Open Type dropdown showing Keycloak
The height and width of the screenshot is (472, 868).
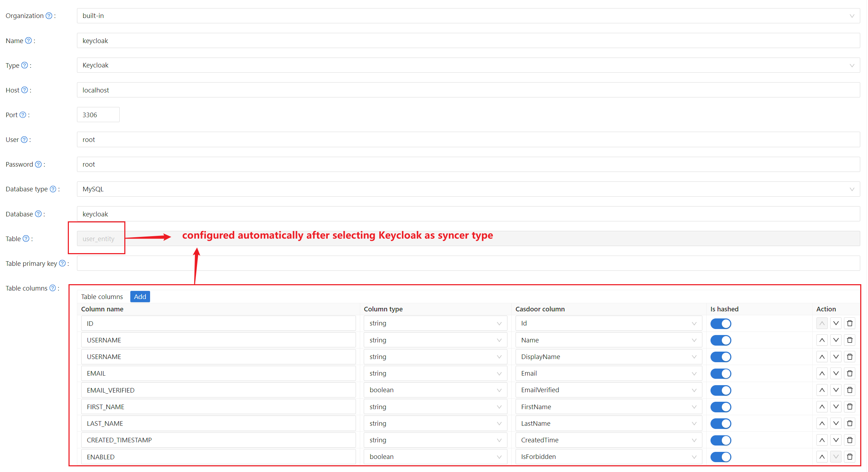468,65
